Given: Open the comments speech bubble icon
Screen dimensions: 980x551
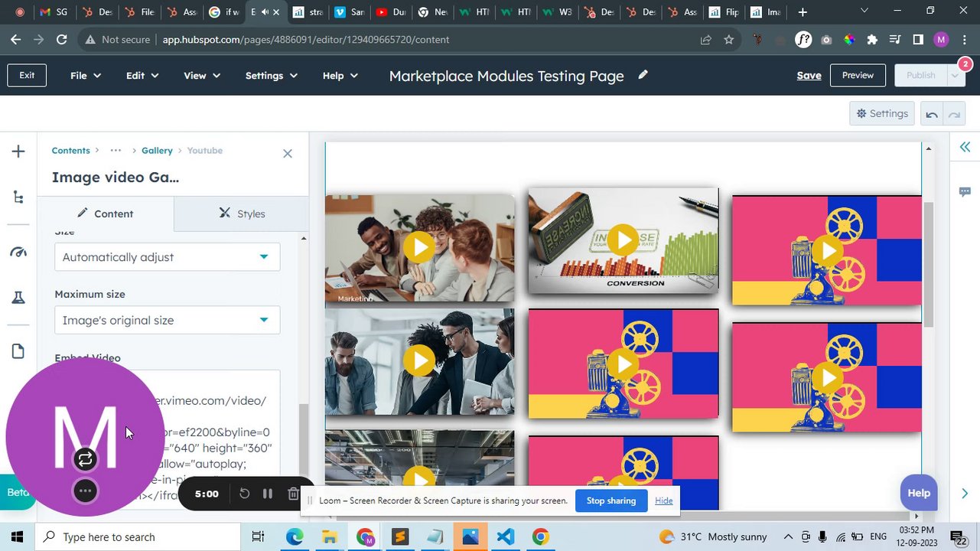Looking at the screenshot, I should [x=965, y=191].
